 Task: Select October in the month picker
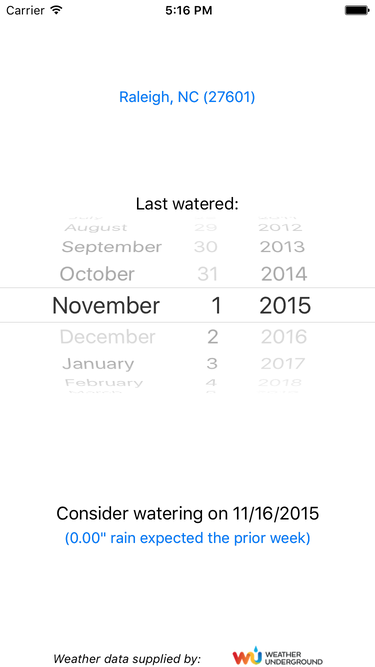97,274
